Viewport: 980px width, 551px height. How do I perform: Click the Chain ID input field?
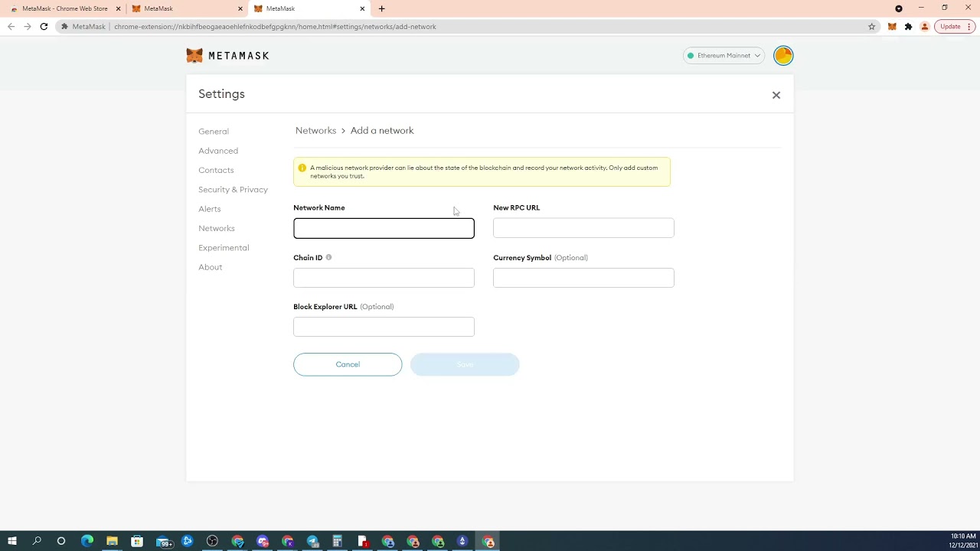click(384, 278)
